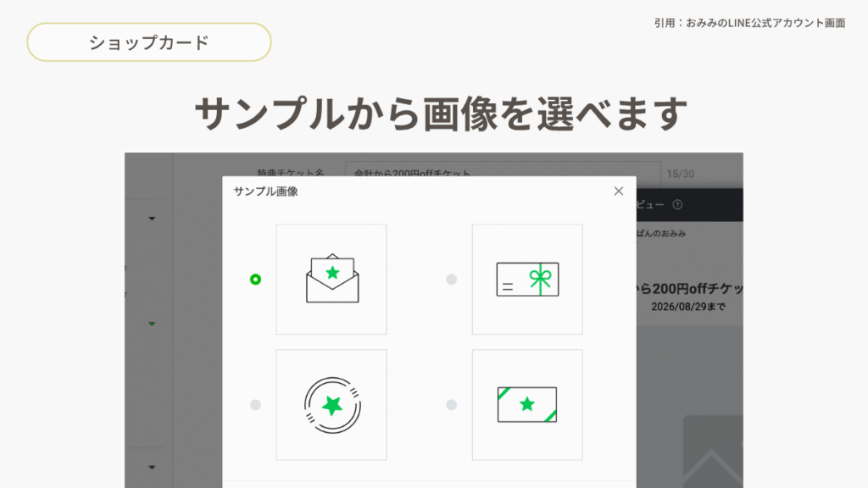
Task: Expand the top black dropdown arrow in sidebar
Action: tap(152, 219)
